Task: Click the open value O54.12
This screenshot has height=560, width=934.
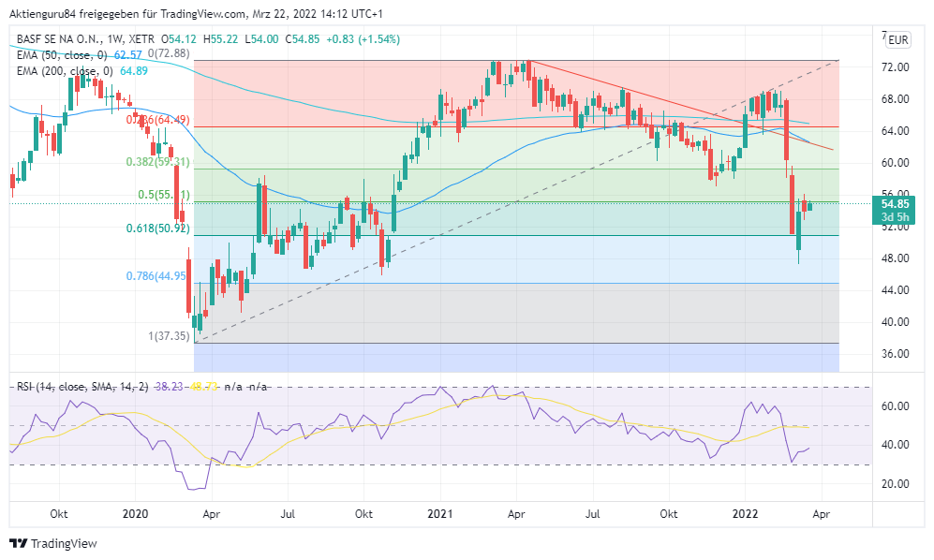Action: point(179,39)
